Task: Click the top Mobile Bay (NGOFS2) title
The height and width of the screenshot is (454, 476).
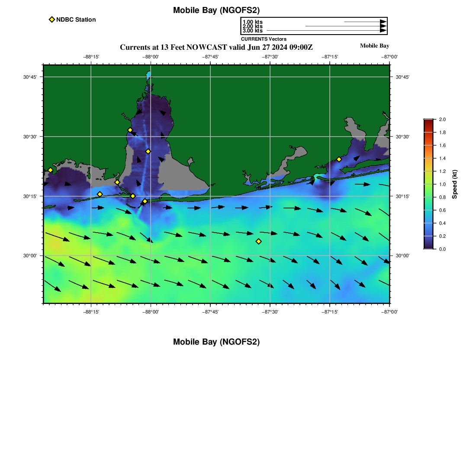Action: pos(216,10)
